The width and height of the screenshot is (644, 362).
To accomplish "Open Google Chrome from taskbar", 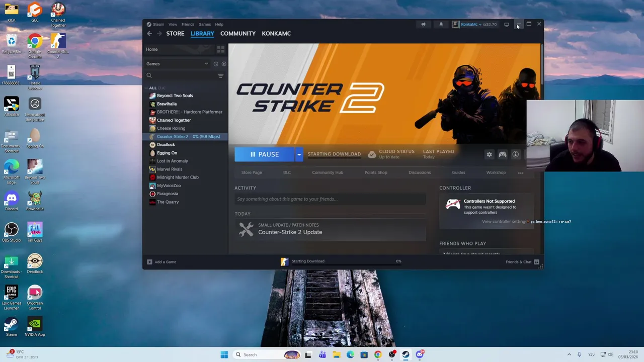I will click(378, 354).
